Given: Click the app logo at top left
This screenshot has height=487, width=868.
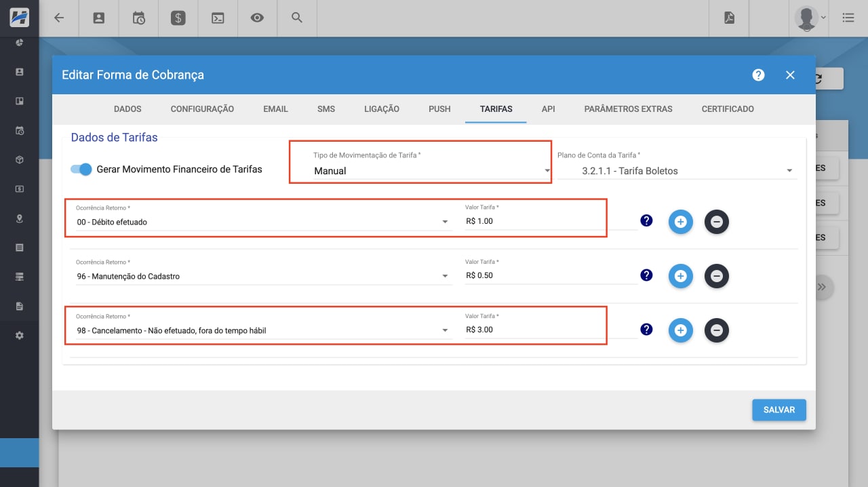Looking at the screenshot, I should tap(19, 17).
